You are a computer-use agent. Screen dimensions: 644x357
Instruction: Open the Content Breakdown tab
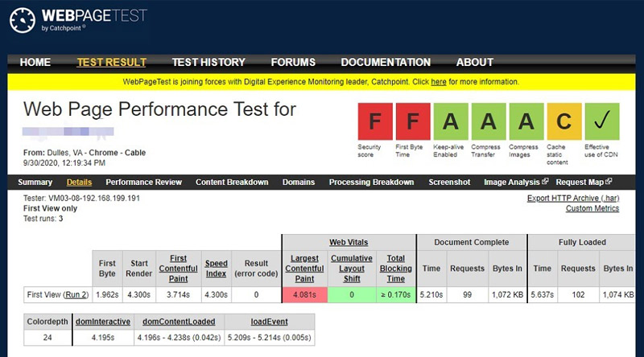point(232,183)
